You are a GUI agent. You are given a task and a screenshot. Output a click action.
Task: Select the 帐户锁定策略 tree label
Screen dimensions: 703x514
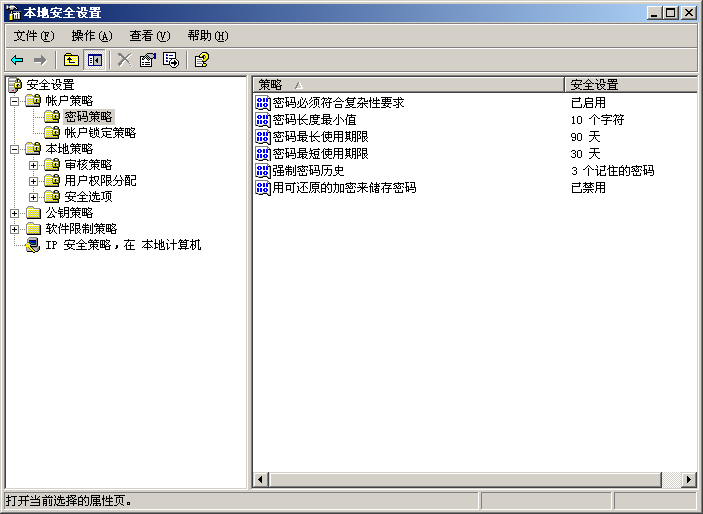(100, 132)
